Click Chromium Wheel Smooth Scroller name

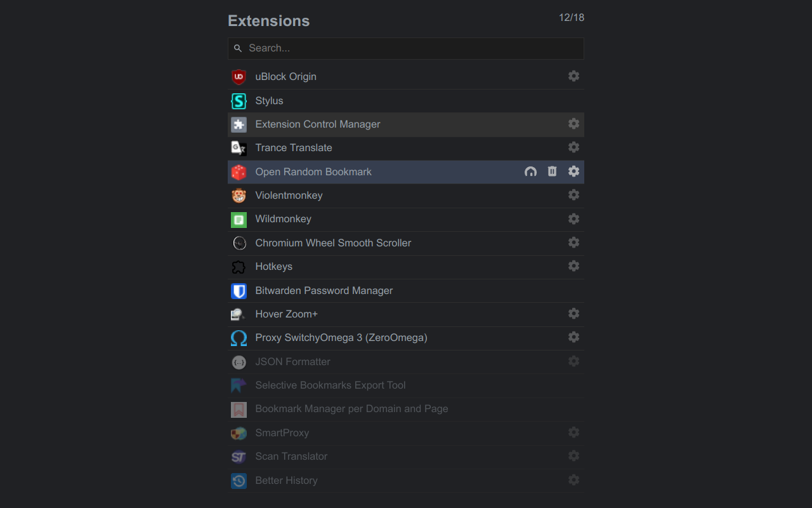click(x=333, y=243)
